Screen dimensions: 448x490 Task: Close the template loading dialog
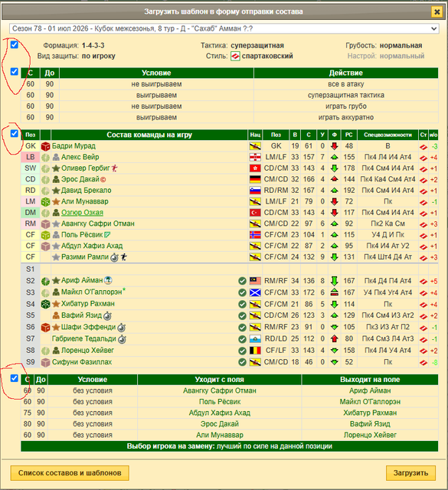pos(437,12)
